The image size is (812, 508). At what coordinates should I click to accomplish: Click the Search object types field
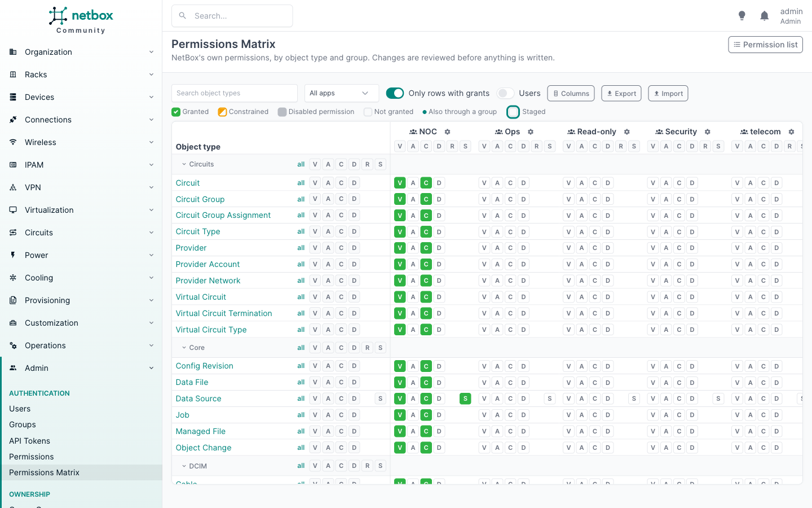(235, 93)
